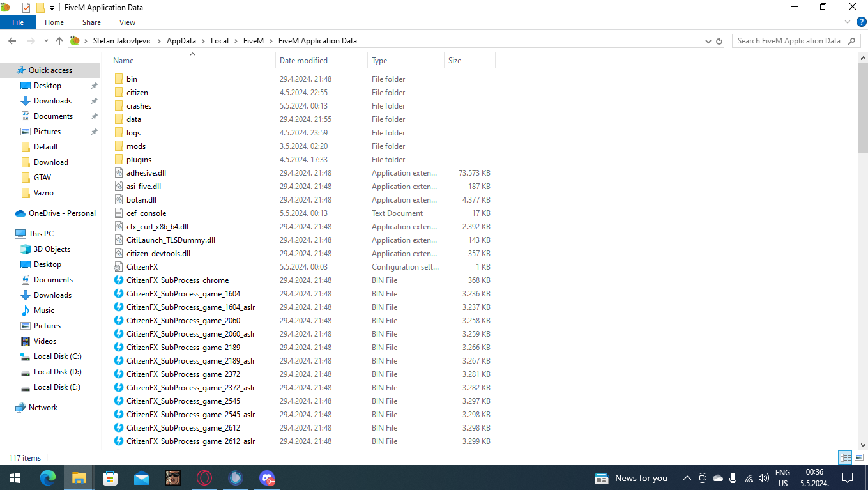Select the CitizenFX_SubProcess_chrome file icon

click(x=119, y=280)
